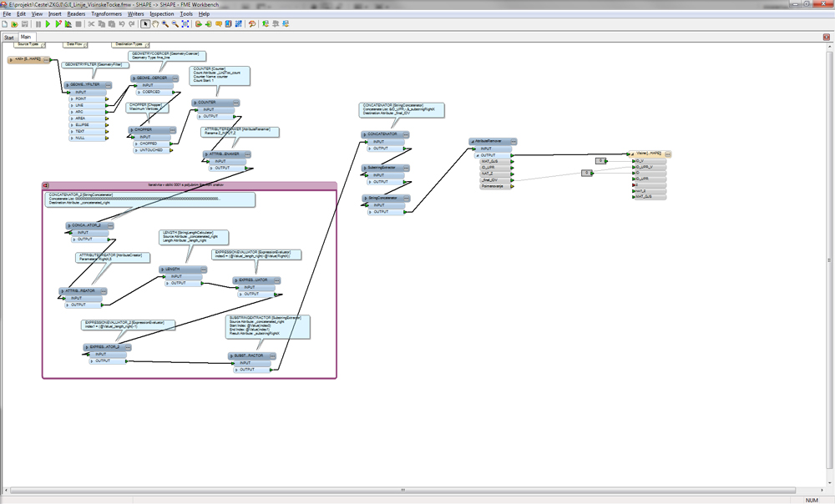Open the Readers menu
The height and width of the screenshot is (504, 835).
(76, 14)
